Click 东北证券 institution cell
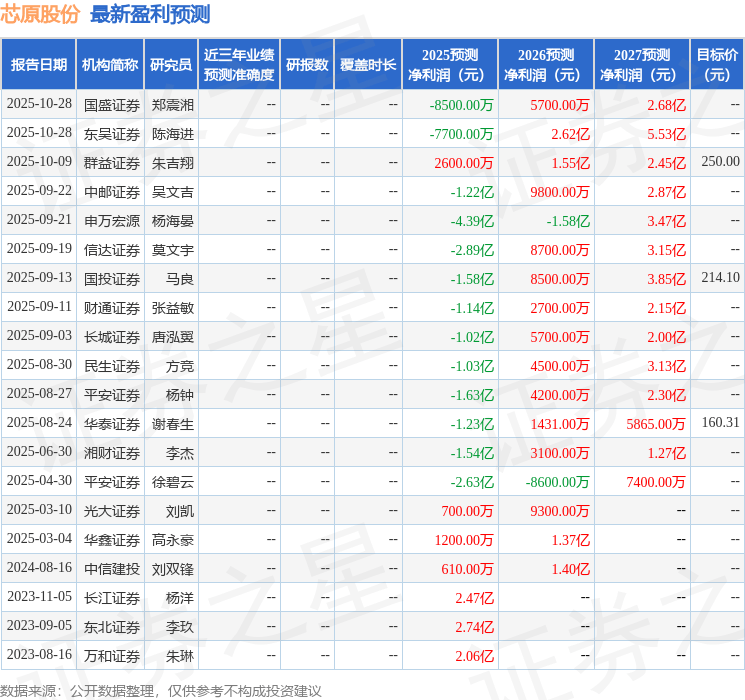The image size is (745, 700). tap(112, 627)
